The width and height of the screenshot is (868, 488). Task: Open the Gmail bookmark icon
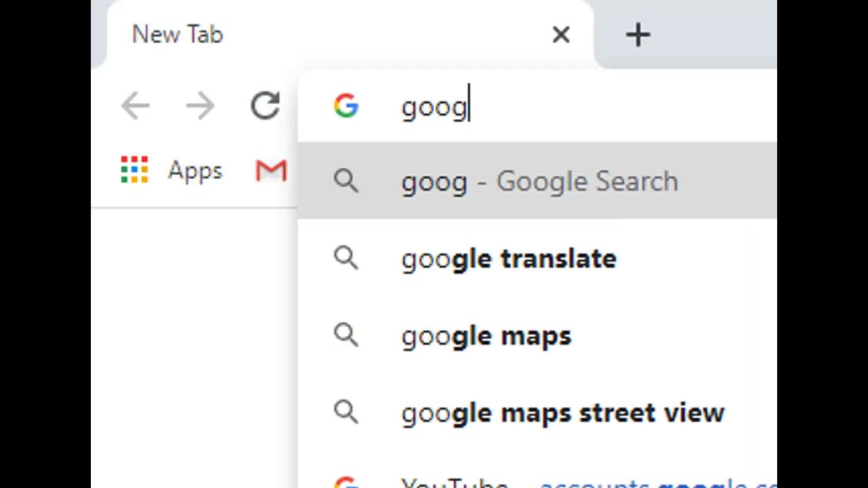click(x=271, y=170)
